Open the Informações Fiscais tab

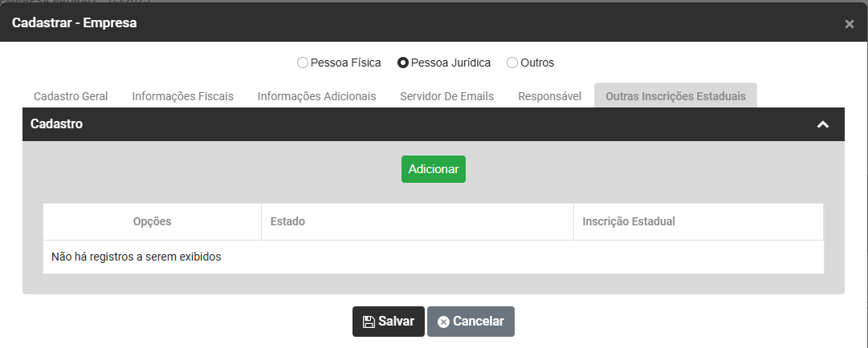point(182,96)
